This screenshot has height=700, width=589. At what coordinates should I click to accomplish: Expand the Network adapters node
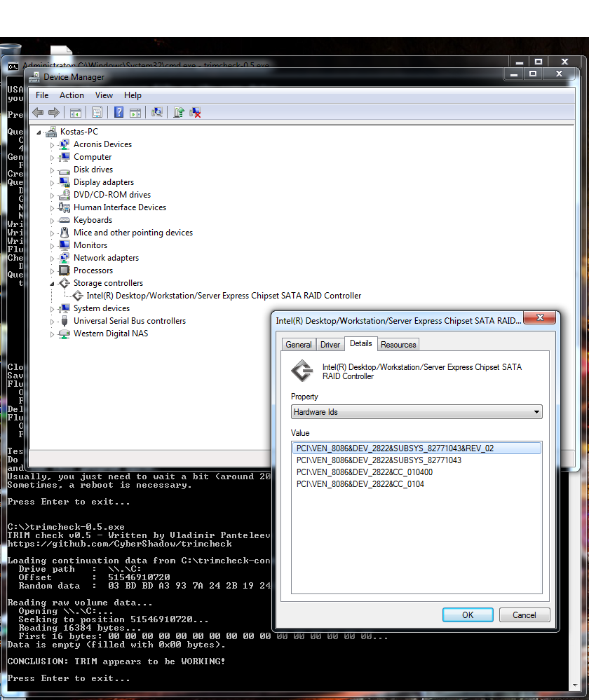(x=52, y=258)
